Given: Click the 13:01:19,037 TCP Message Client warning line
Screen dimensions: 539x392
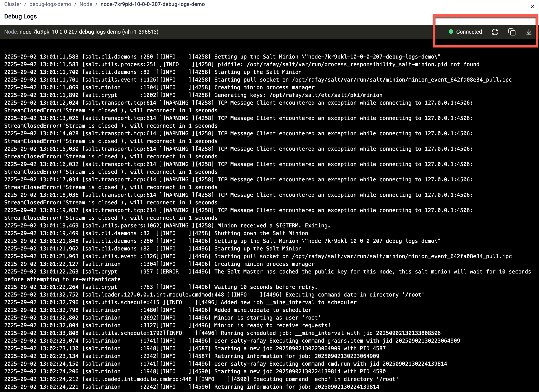Looking at the screenshot, I should (x=239, y=214).
